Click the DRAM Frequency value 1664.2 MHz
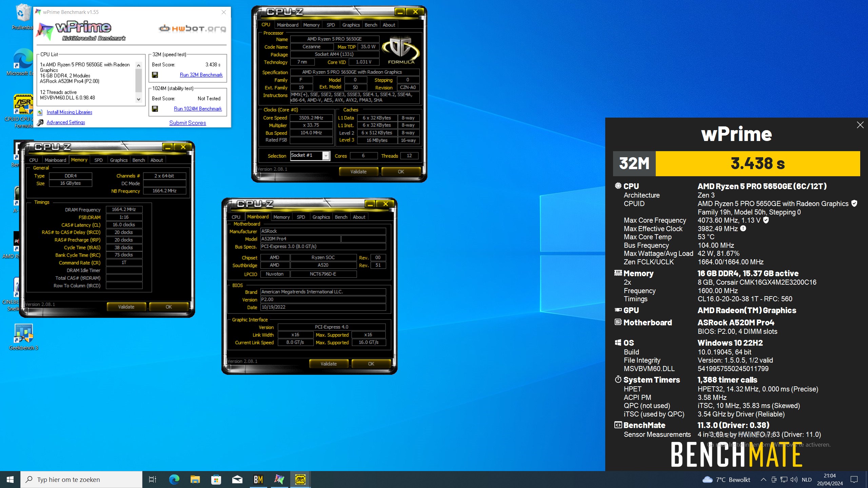 124,209
